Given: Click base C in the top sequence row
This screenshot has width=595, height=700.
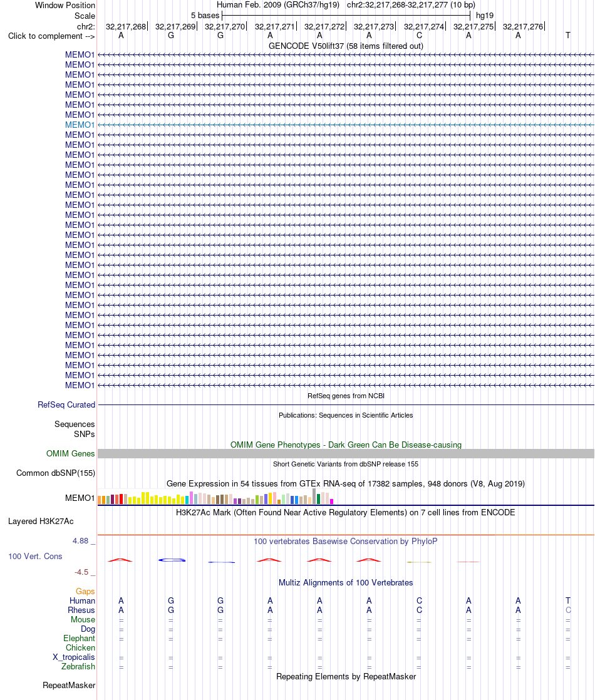Looking at the screenshot, I should pos(419,35).
